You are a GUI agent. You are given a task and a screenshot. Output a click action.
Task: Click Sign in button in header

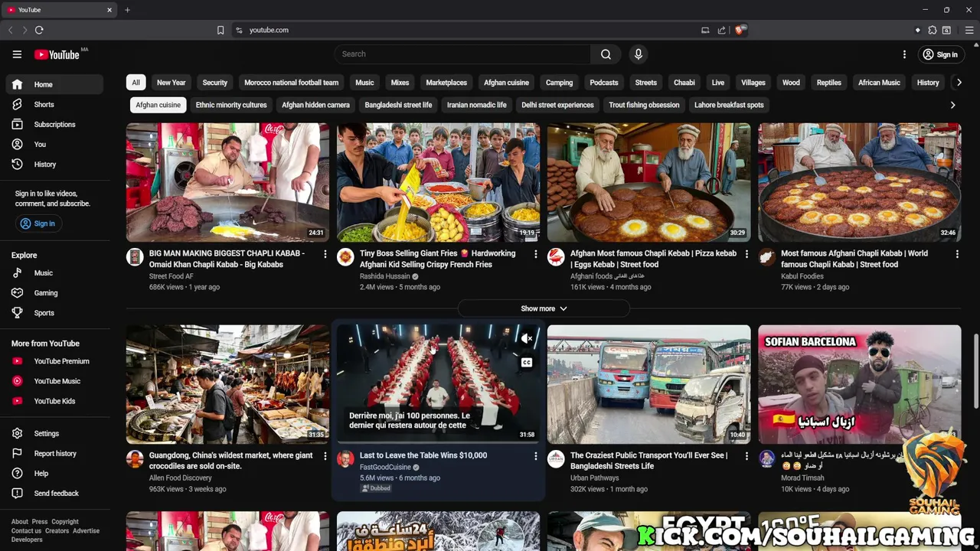pyautogui.click(x=940, y=54)
